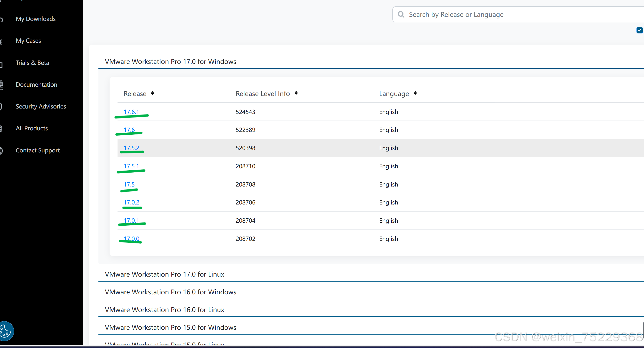Open release 17.5.2 link
The width and height of the screenshot is (644, 348).
click(131, 148)
